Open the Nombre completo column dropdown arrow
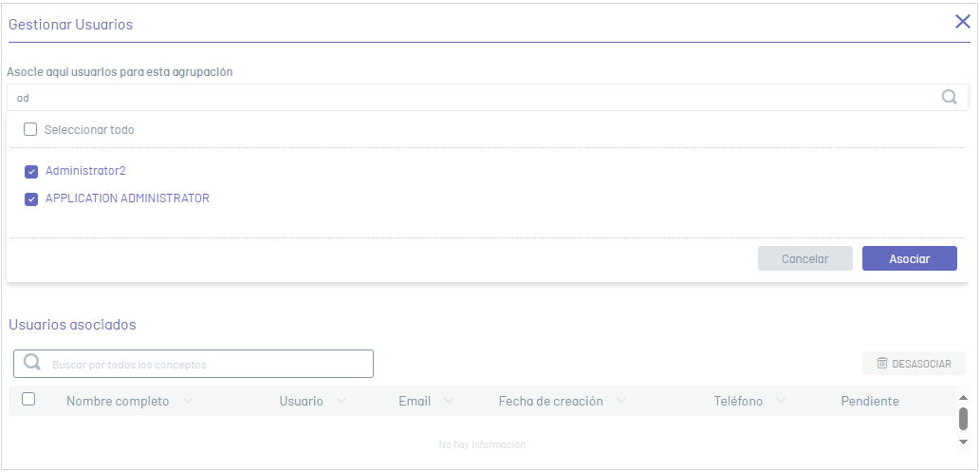Image resolution: width=980 pixels, height=472 pixels. pyautogui.click(x=188, y=401)
